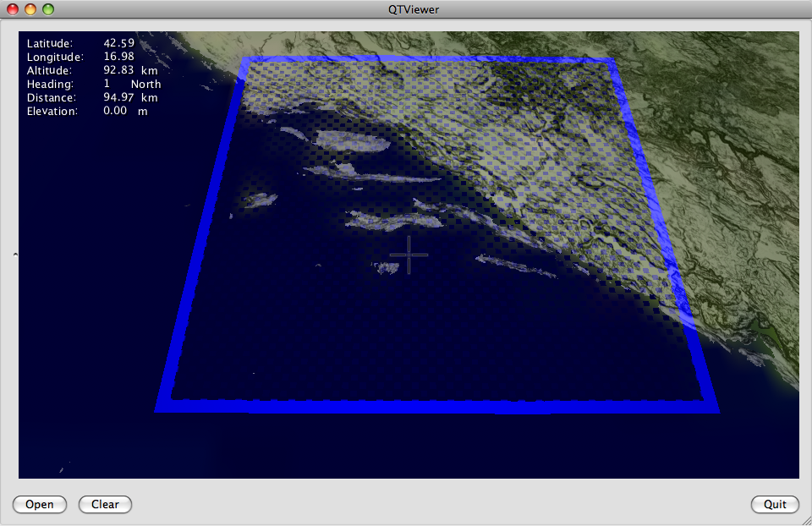
Task: Click the Latitude label
Action: click(50, 43)
